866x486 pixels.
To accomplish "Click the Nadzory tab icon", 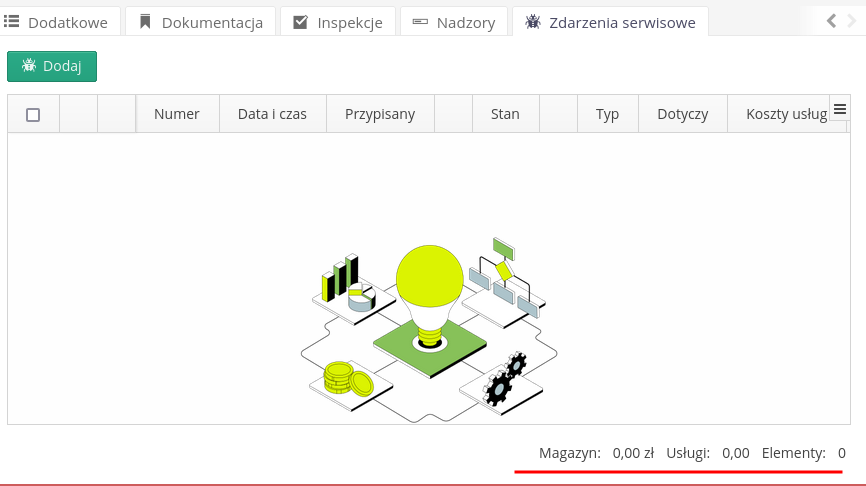I will [420, 22].
